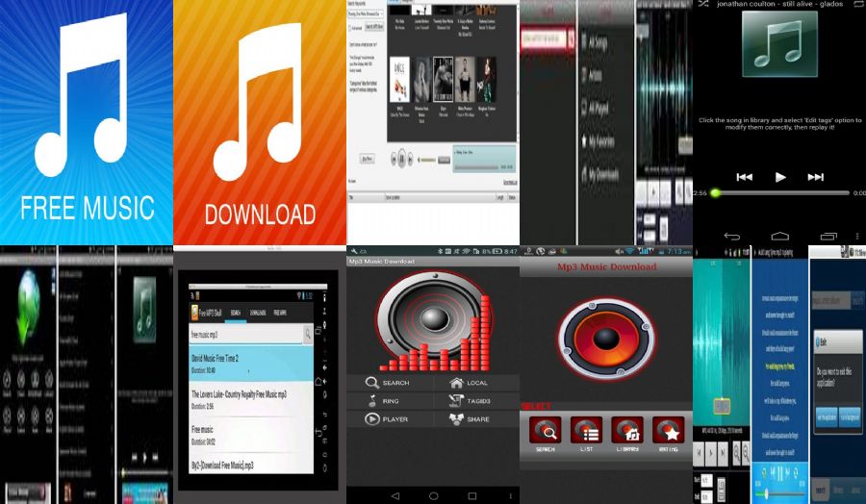Click the FREE MUSIC app tile
866x504 pixels.
click(x=87, y=123)
